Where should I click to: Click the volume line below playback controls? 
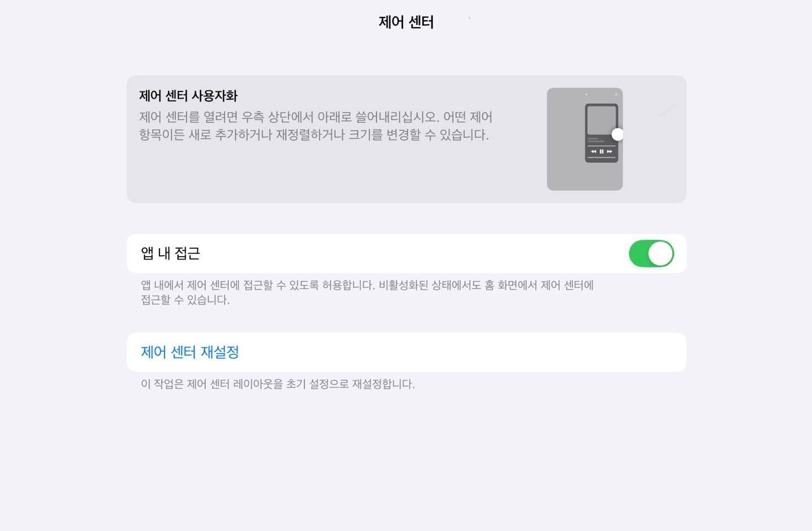[602, 157]
